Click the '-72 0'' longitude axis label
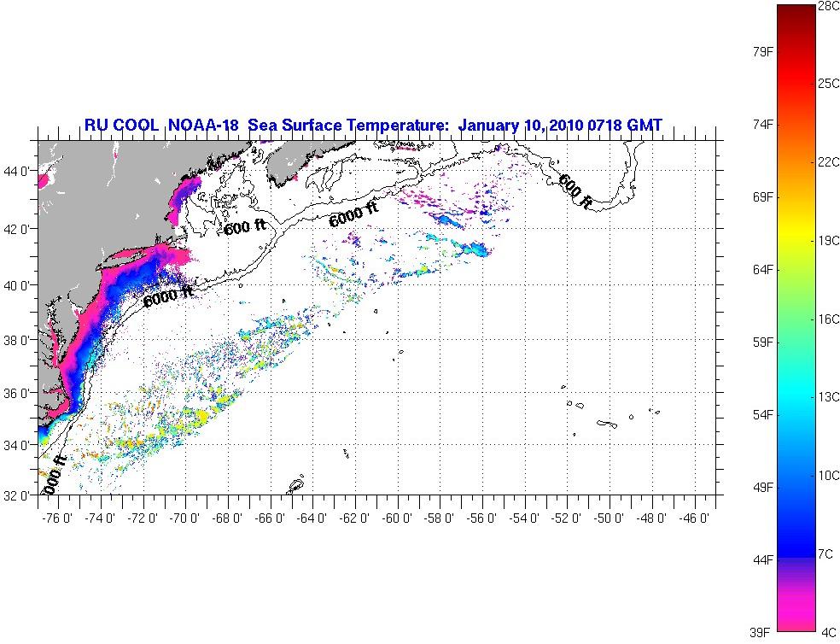Viewport: 840px width, 644px height. tap(142, 518)
